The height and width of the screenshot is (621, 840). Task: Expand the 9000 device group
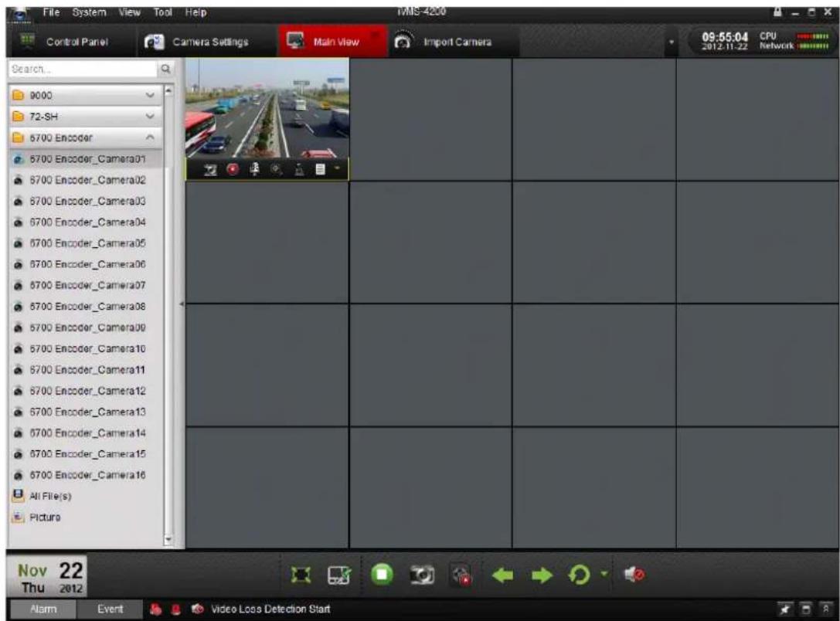pos(85,95)
